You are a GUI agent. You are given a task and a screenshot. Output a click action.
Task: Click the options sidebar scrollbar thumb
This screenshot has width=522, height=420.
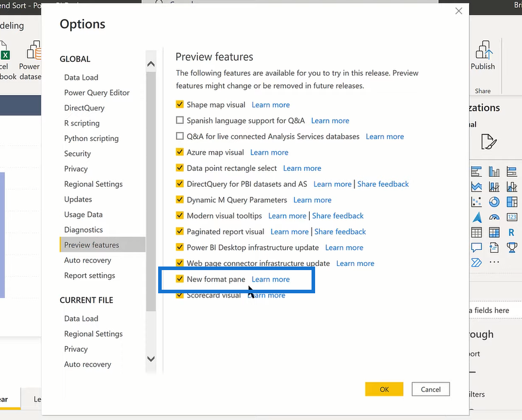(151, 192)
